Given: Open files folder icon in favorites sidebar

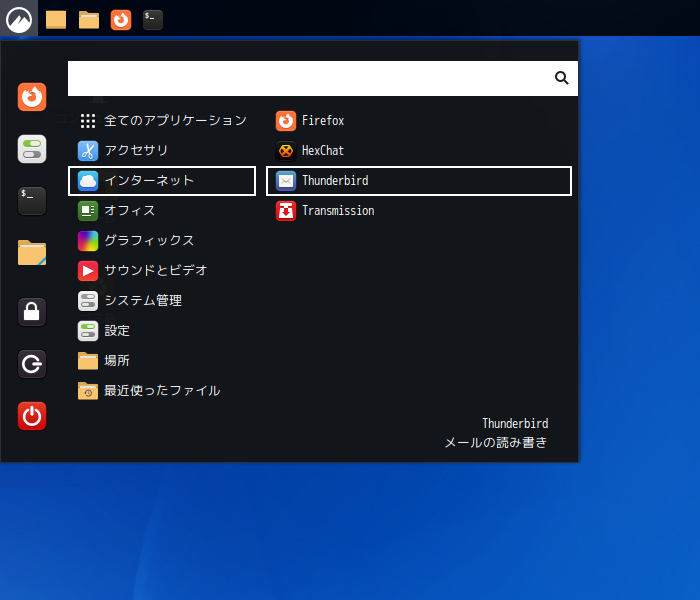Looking at the screenshot, I should click(x=32, y=253).
